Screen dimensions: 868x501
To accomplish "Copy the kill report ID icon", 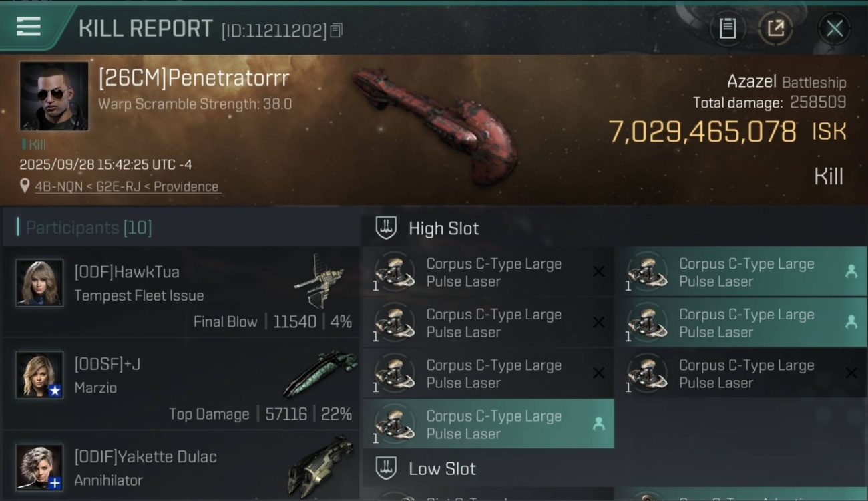I will (336, 31).
